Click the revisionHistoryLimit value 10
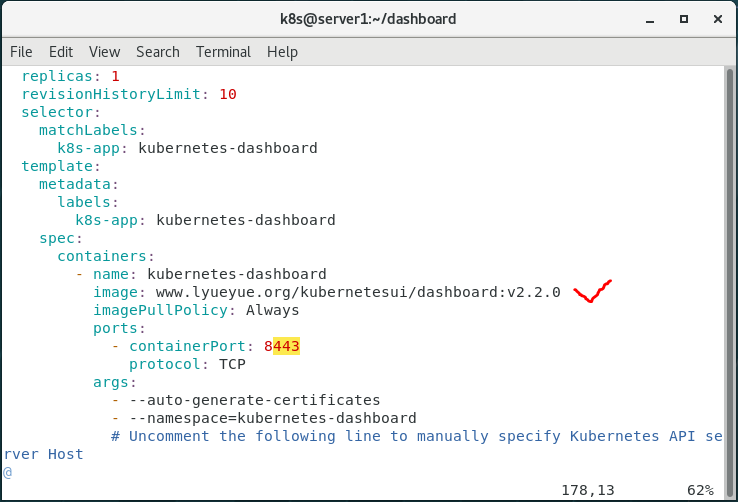Image resolution: width=738 pixels, height=502 pixels. pyautogui.click(x=228, y=94)
